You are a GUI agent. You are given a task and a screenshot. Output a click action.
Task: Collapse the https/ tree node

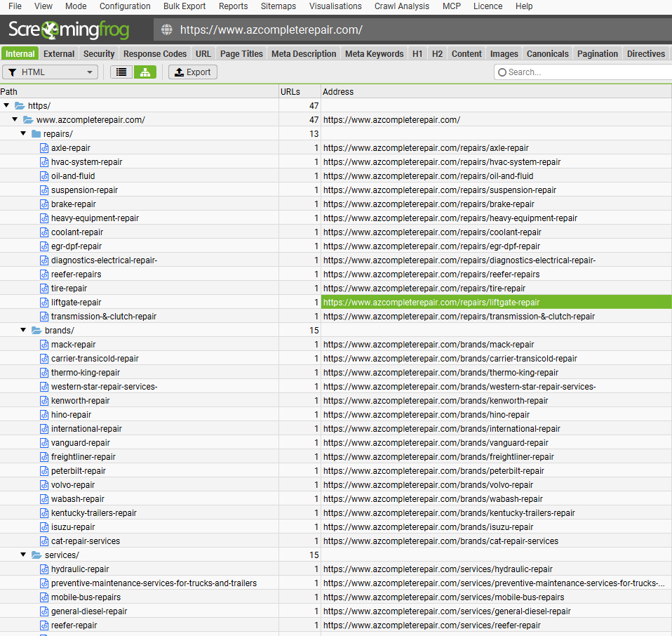(x=6, y=105)
